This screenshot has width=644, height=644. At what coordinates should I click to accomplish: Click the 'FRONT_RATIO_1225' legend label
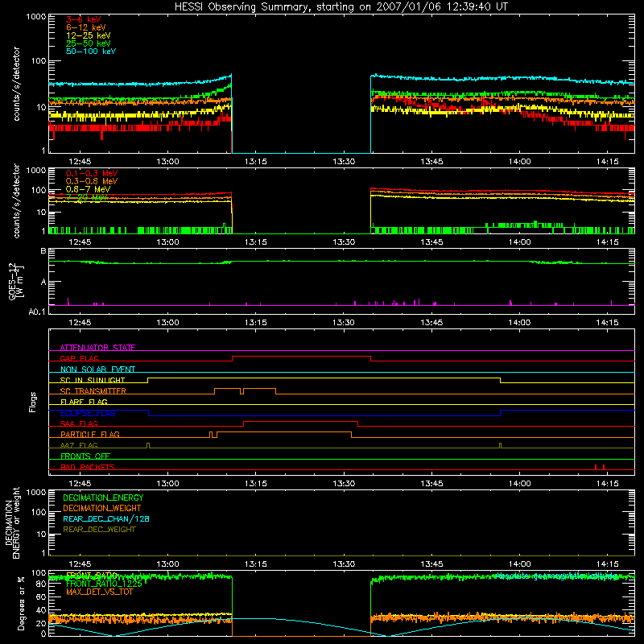click(x=104, y=584)
